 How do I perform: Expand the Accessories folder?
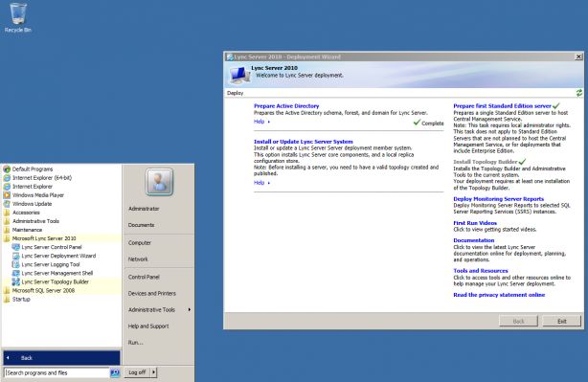26,213
